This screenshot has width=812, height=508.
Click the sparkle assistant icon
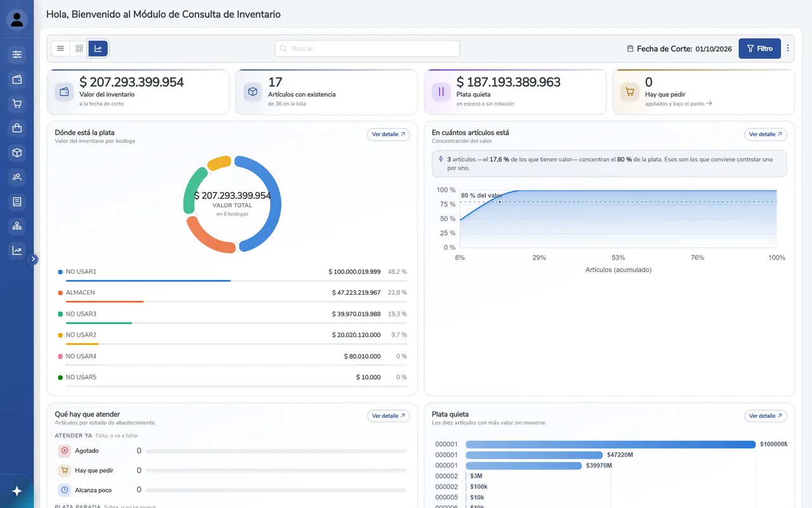point(17,491)
